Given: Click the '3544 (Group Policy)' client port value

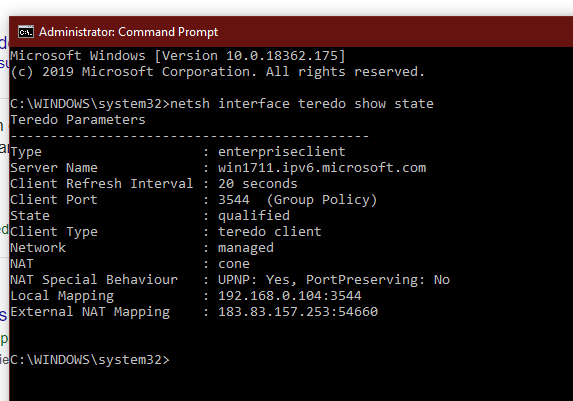Looking at the screenshot, I should point(297,200).
